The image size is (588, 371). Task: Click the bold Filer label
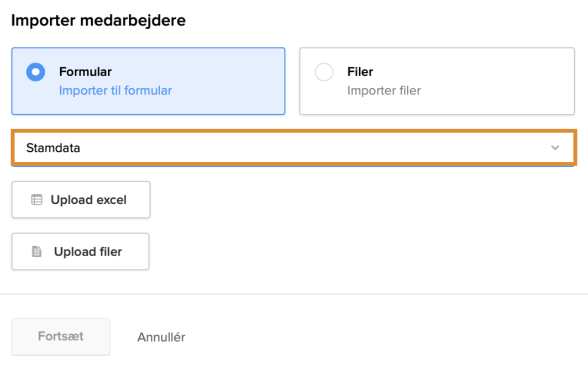(360, 72)
